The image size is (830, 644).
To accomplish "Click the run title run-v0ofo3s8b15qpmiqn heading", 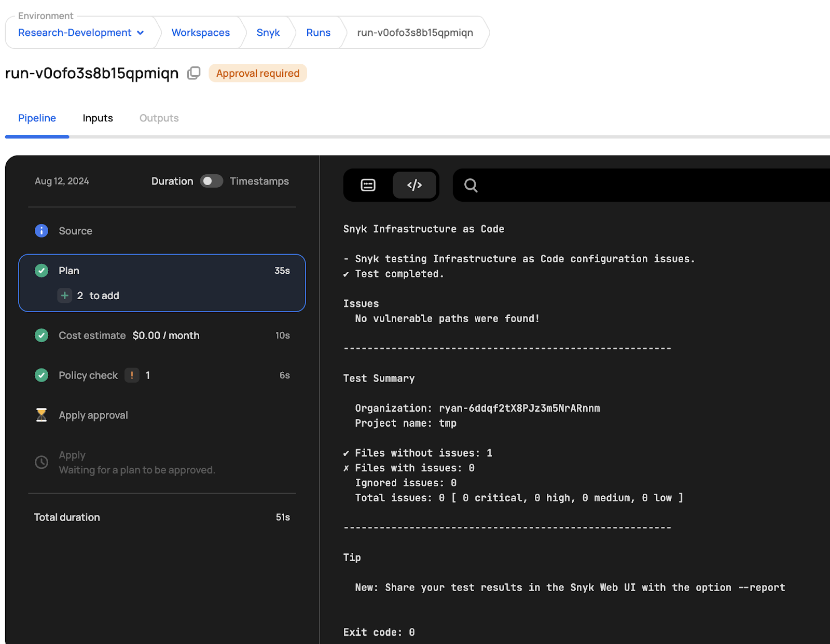I will [92, 73].
